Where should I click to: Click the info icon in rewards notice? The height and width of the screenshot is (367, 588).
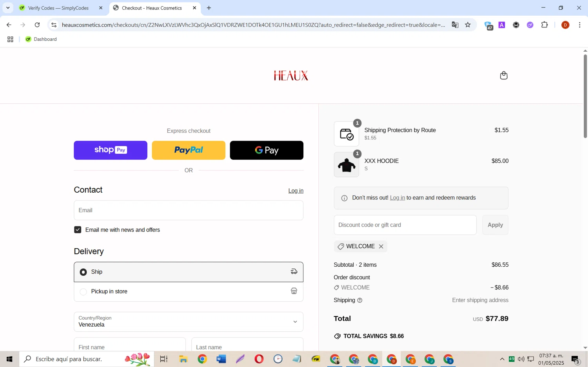pos(344,198)
